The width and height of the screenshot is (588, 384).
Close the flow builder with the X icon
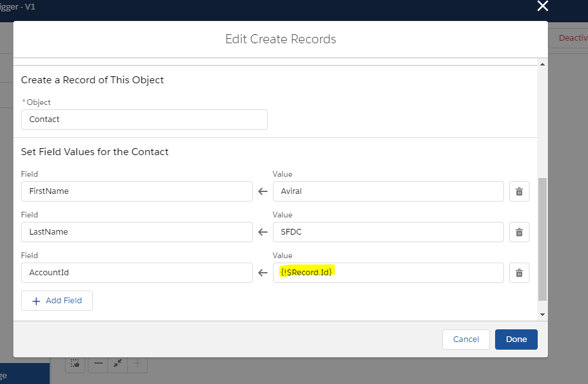click(x=543, y=6)
